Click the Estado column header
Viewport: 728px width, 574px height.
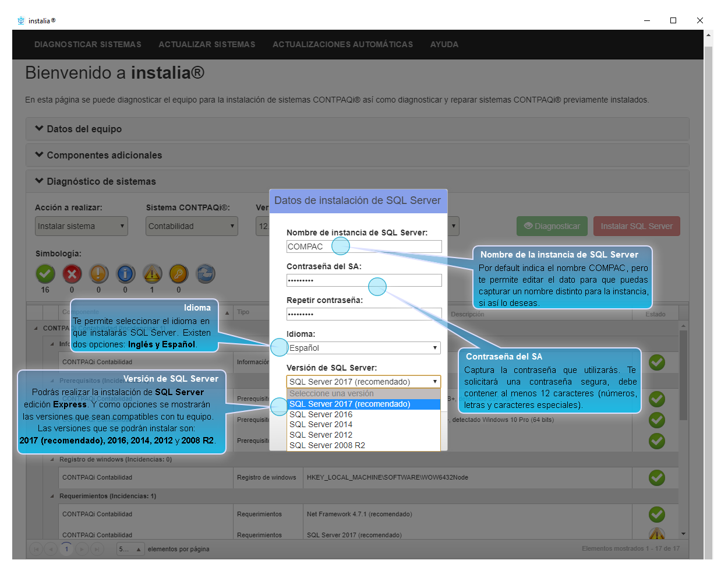(655, 314)
